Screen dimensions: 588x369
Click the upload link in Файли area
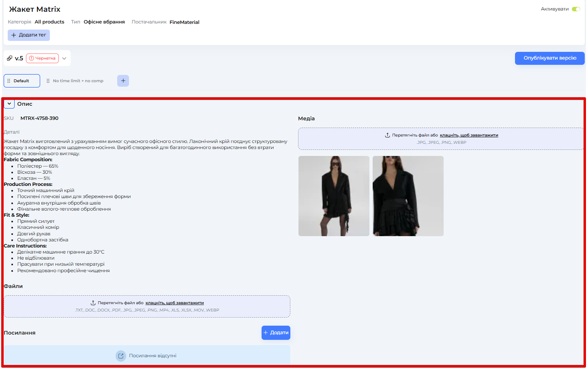174,303
